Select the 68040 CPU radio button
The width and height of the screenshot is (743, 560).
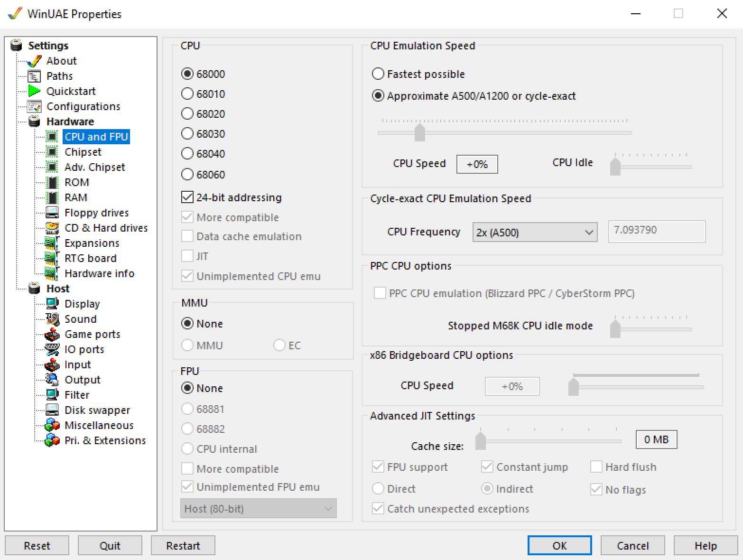tap(187, 154)
